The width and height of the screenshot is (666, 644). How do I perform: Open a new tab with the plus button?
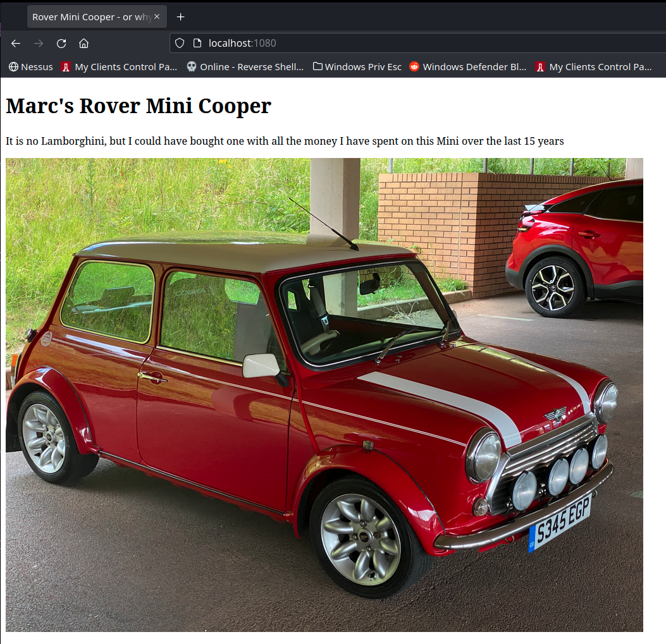(181, 17)
